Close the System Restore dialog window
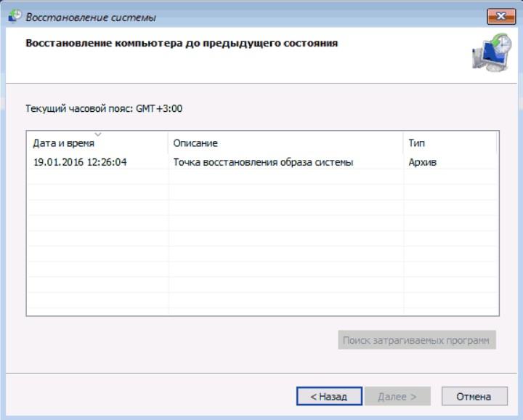523x420 pixels. (x=501, y=16)
